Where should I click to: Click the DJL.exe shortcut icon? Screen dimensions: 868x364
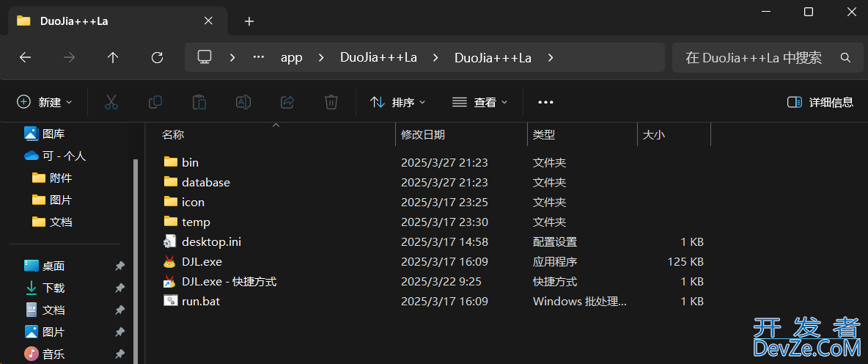169,282
